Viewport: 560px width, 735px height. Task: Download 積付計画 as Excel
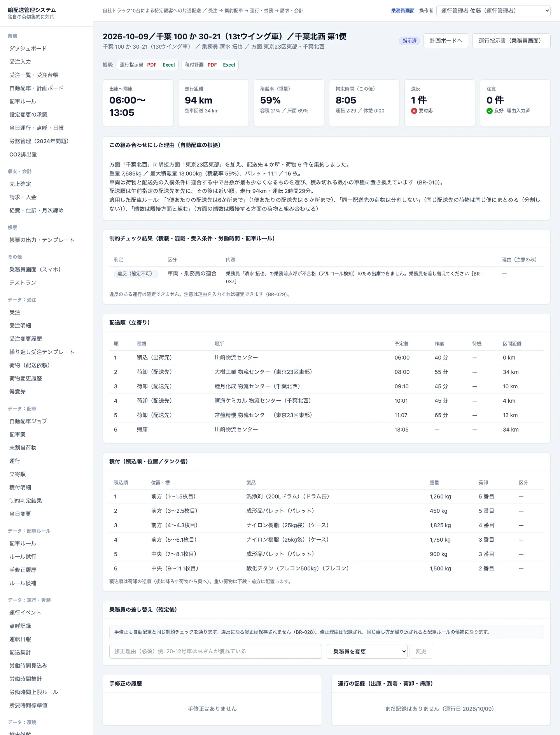229,65
